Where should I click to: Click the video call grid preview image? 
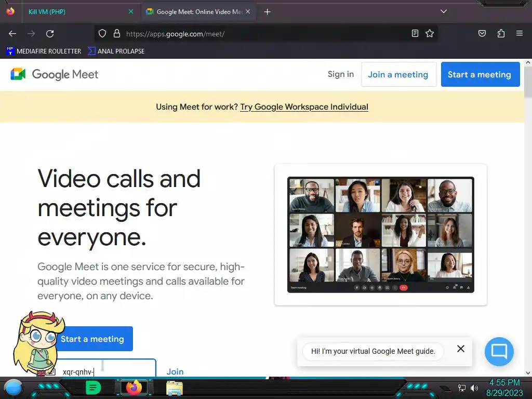pos(381,235)
